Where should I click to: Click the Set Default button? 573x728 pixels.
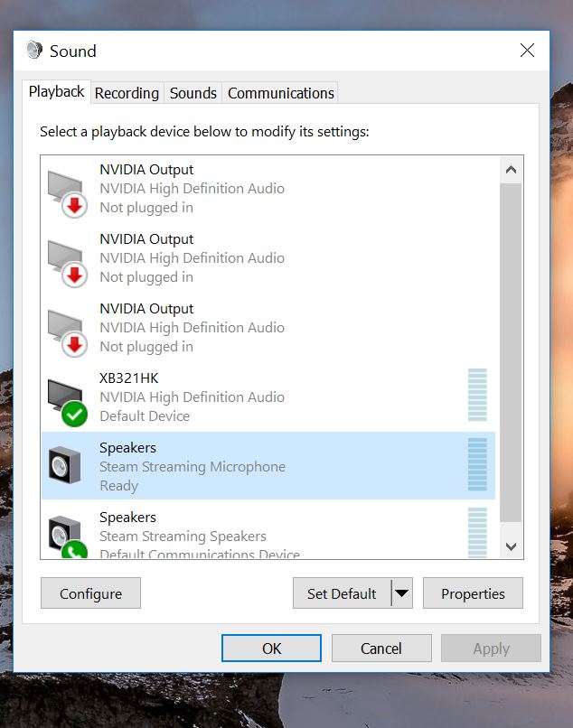[342, 593]
